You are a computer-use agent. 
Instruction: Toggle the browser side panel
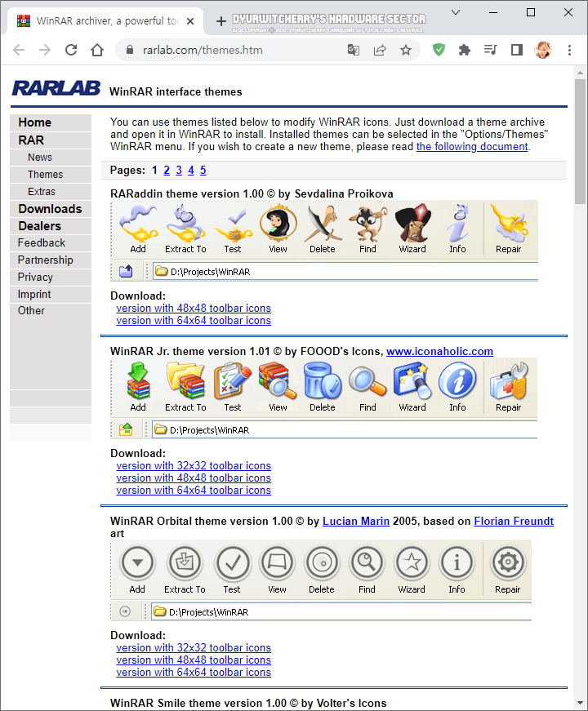coord(517,50)
